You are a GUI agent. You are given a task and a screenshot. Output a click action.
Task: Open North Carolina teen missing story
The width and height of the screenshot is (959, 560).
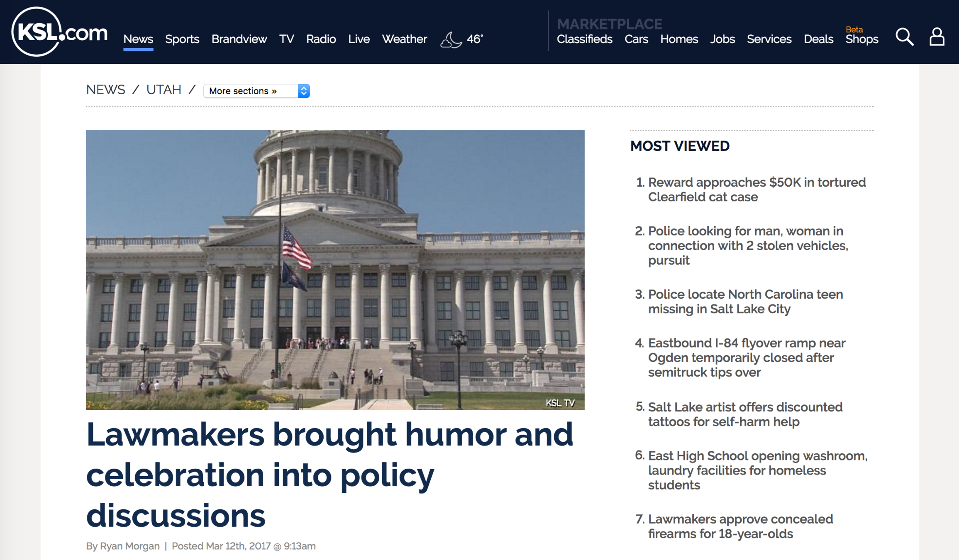(x=745, y=302)
